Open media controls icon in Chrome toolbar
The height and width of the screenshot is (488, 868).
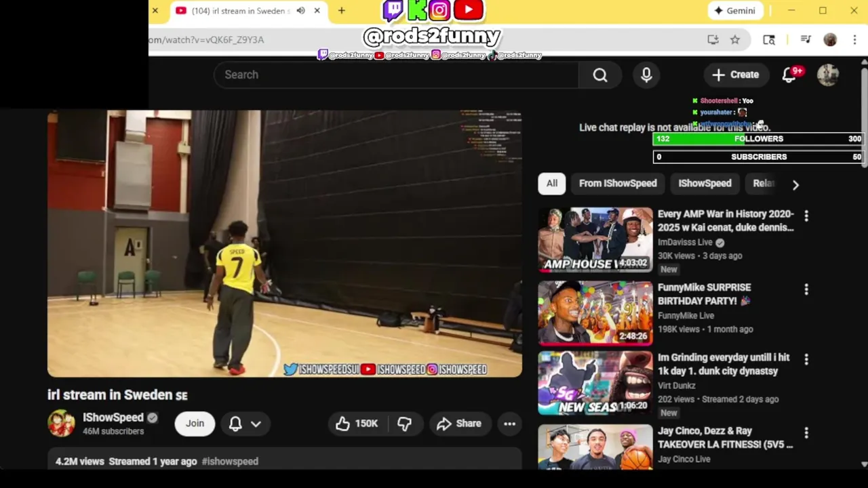(806, 39)
